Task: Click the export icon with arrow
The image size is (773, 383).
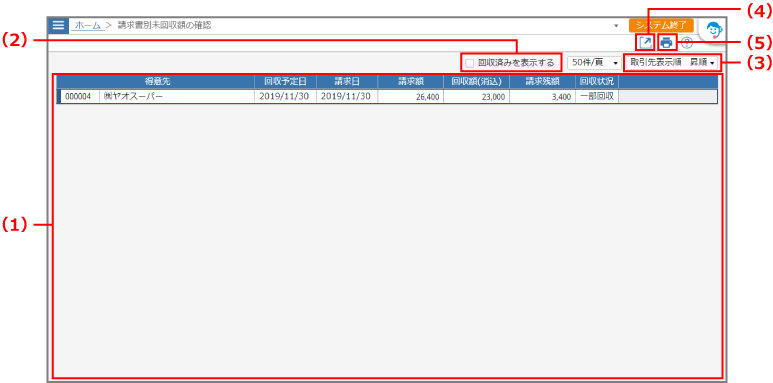Action: tap(645, 43)
